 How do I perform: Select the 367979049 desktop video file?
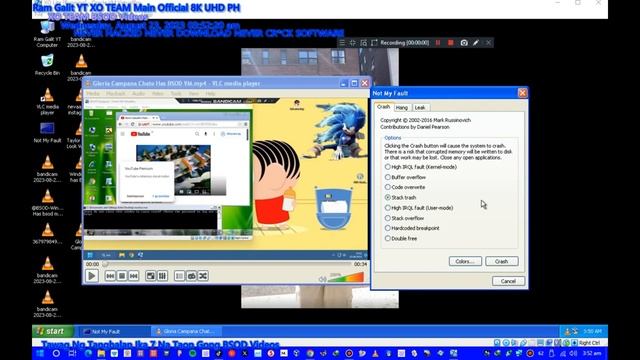click(x=47, y=233)
